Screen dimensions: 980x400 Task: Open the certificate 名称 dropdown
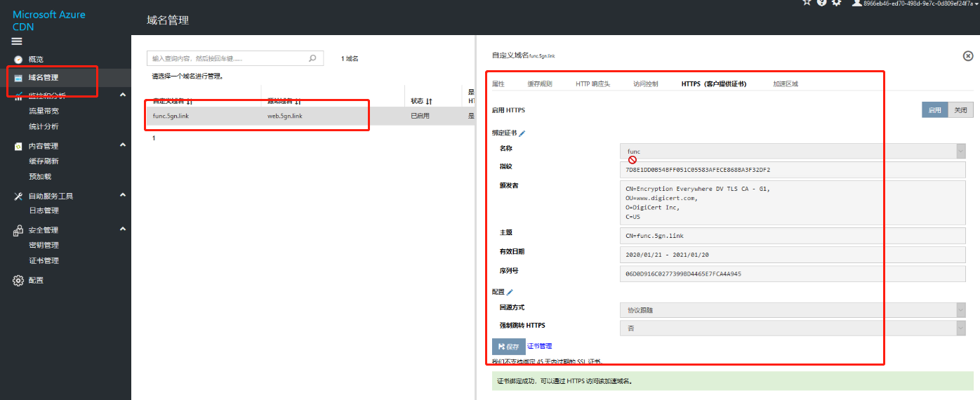[793, 151]
